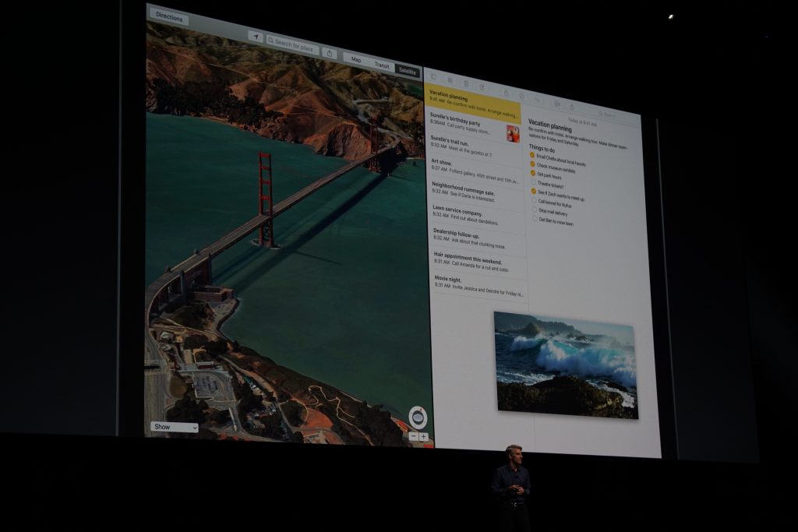The image size is (798, 532).
Task: Click birthday party note thumbnail image
Action: coord(513,134)
